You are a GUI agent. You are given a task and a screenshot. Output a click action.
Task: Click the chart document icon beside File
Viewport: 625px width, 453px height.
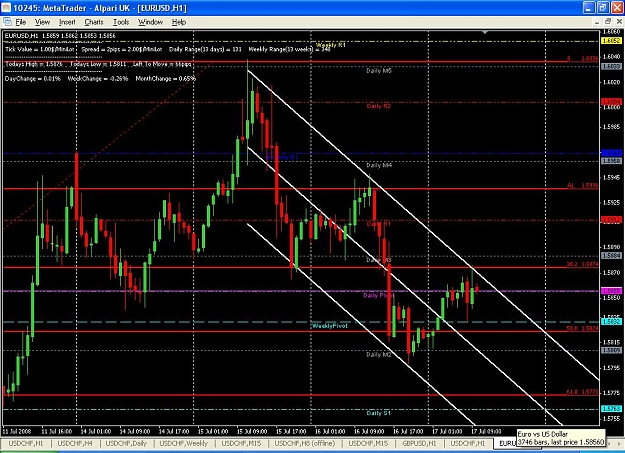tap(7, 22)
